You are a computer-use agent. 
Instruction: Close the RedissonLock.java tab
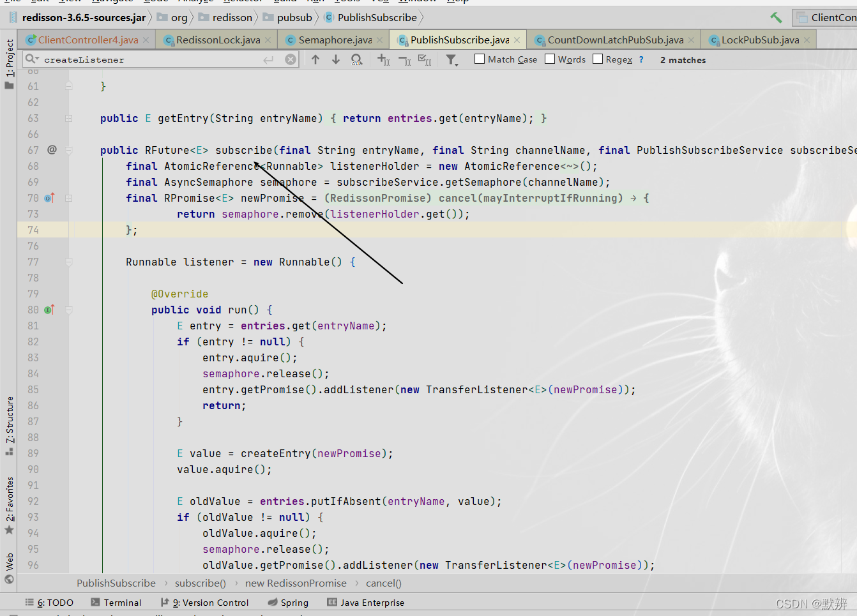[x=268, y=40]
